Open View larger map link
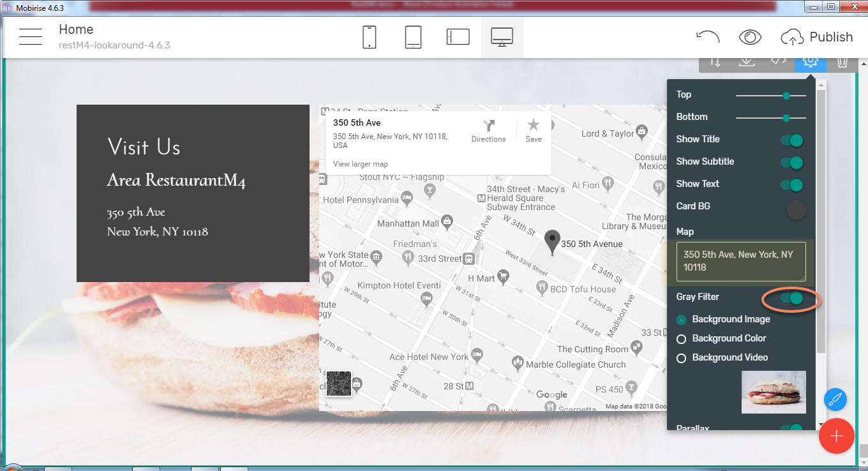 [361, 164]
